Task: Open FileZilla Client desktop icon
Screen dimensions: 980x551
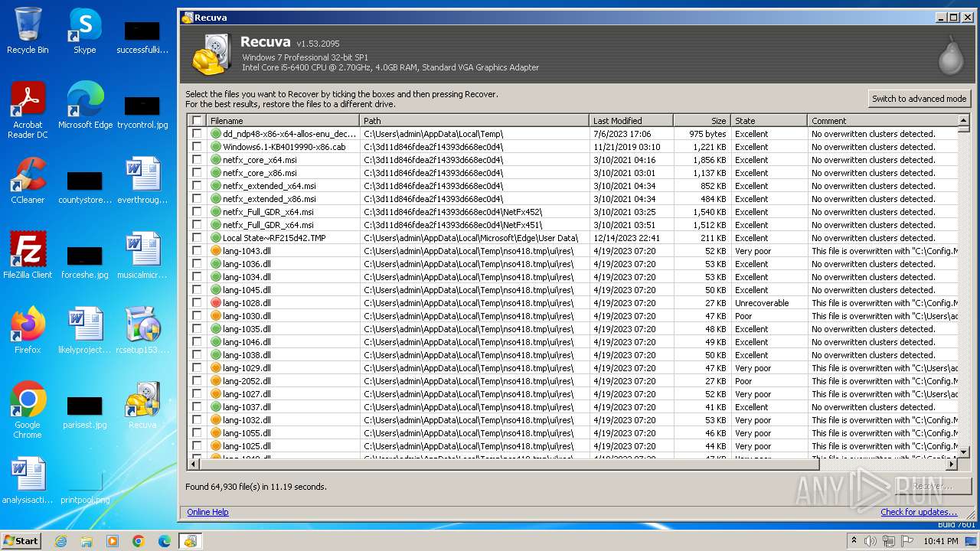Action: point(28,255)
